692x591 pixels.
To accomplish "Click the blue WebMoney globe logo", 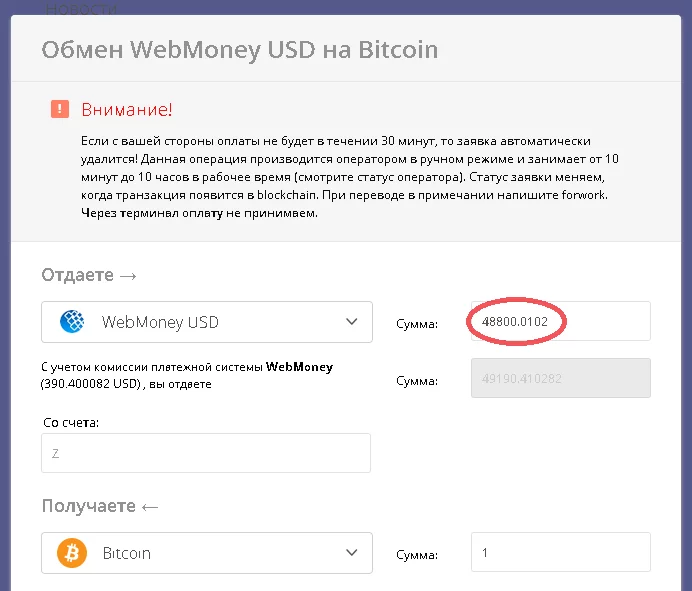I will tap(73, 322).
